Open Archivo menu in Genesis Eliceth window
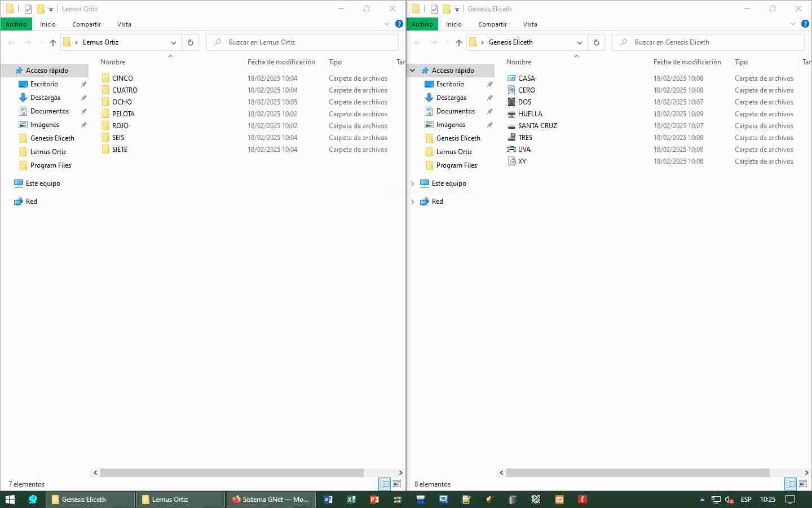The image size is (812, 508). [422, 24]
